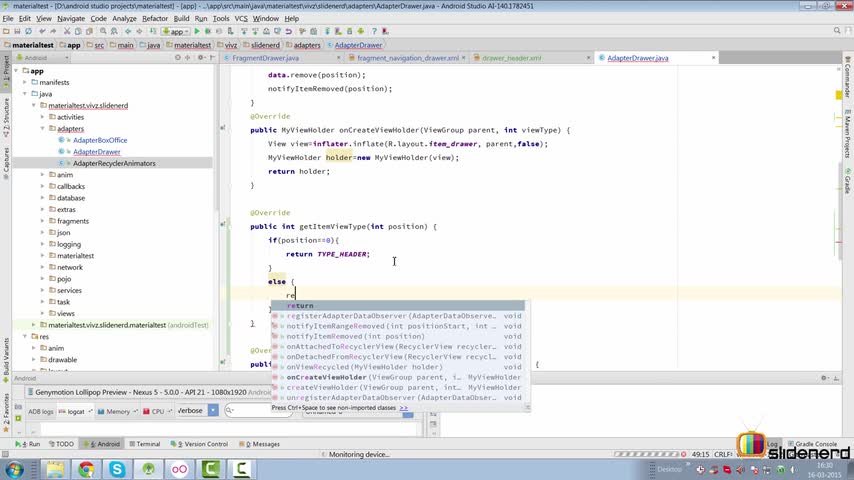Viewport: 854px width, 480px height.
Task: Switch to the FragmentDrawer.java tab
Action: point(265,58)
